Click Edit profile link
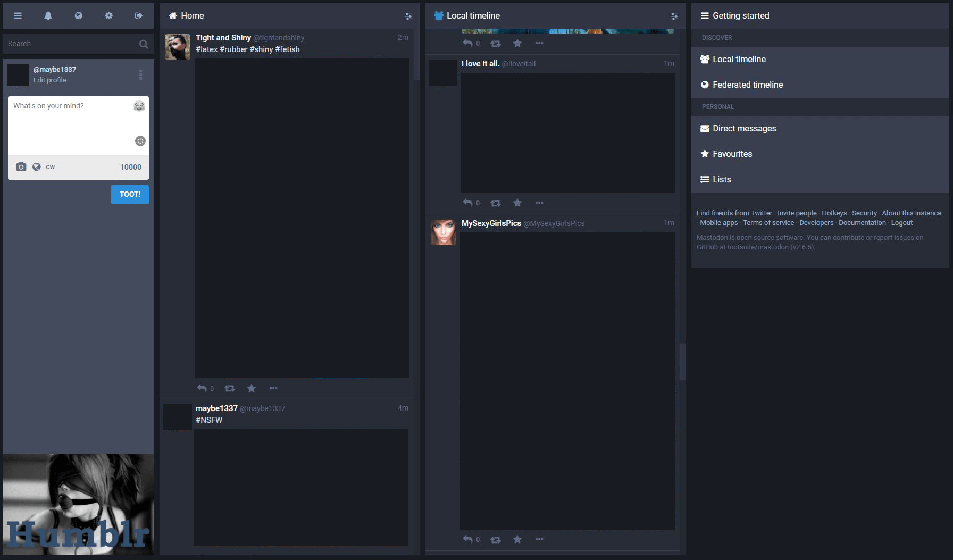The width and height of the screenshot is (953, 560). pos(50,80)
